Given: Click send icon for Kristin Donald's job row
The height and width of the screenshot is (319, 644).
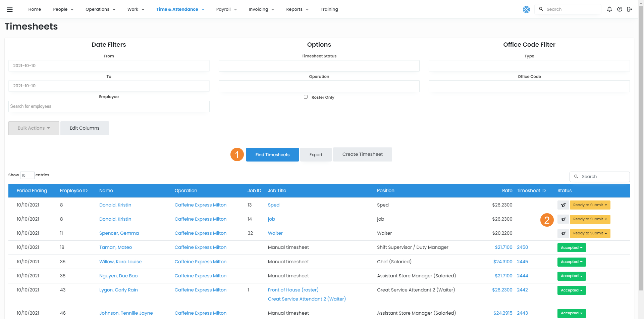Looking at the screenshot, I should (563, 219).
